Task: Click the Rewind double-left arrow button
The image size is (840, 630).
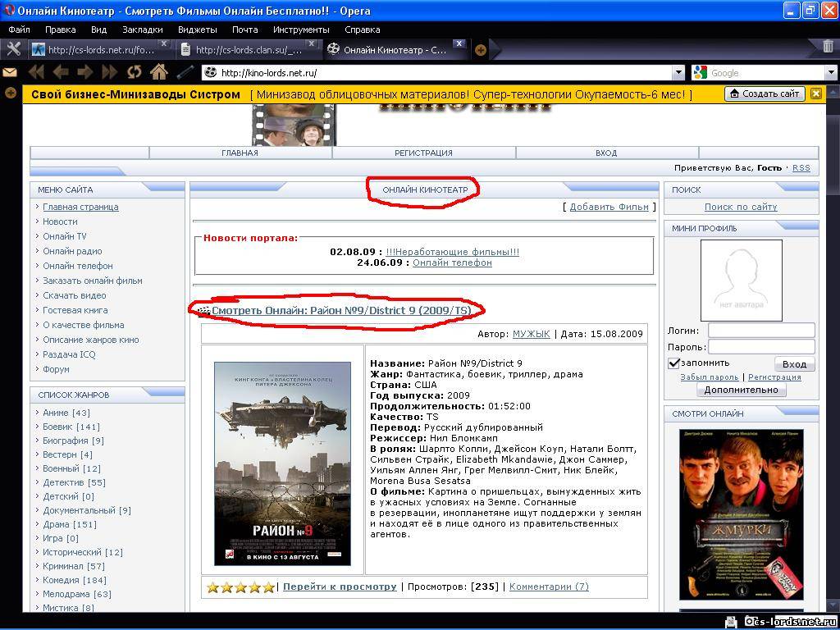Action: (36, 72)
